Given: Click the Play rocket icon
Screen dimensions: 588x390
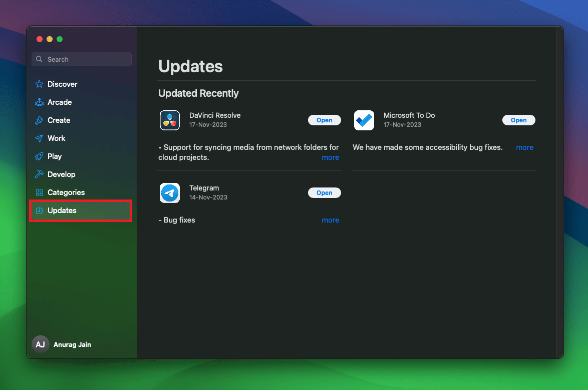Looking at the screenshot, I should click(x=39, y=156).
